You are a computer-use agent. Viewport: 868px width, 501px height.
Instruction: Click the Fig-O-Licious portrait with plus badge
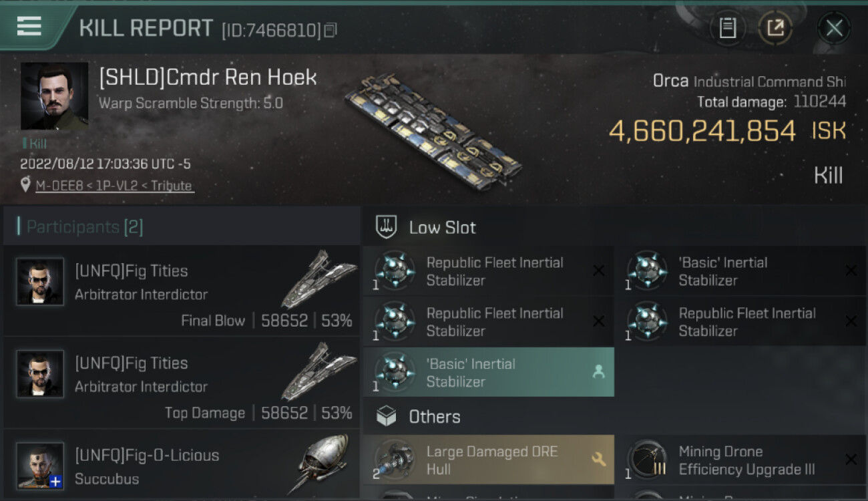pyautogui.click(x=41, y=465)
